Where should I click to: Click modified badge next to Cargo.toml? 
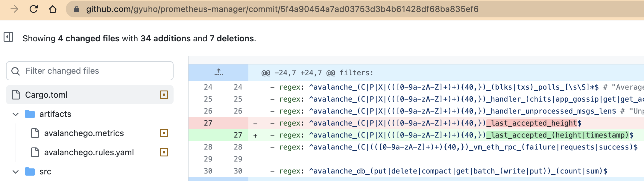click(x=164, y=95)
